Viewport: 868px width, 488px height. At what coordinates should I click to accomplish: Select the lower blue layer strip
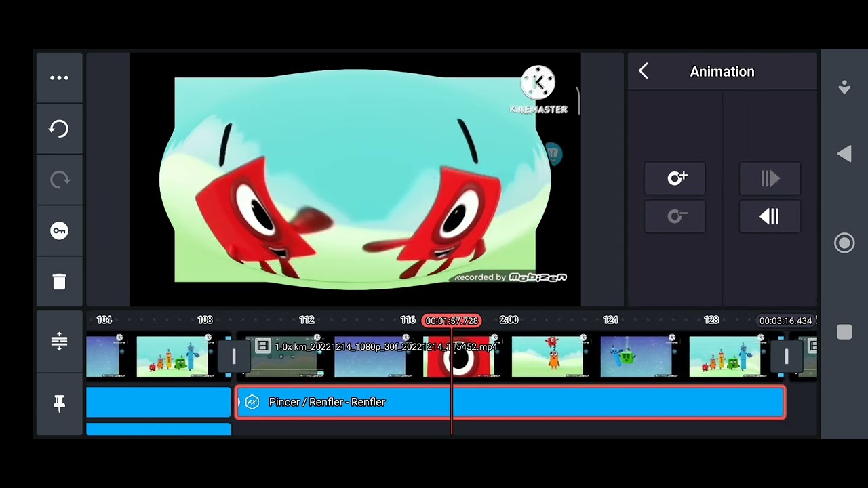point(159,429)
